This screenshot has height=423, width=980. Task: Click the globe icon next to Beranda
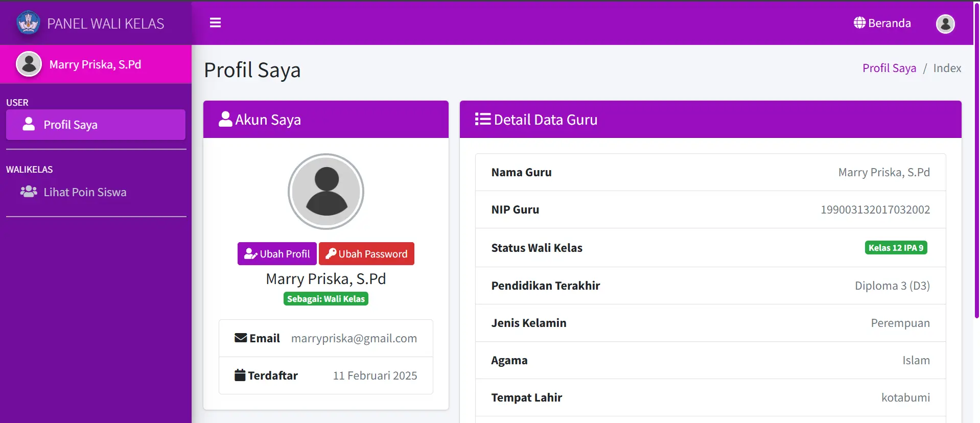pos(859,23)
